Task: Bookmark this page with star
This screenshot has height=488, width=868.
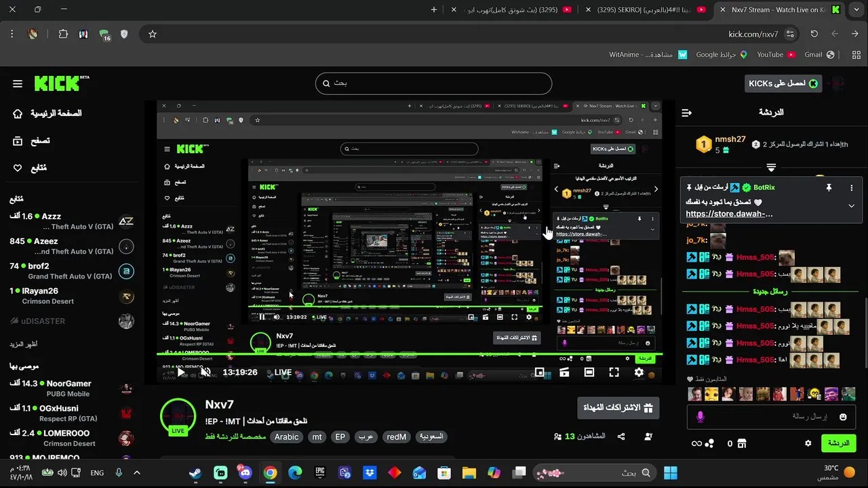Action: point(153,34)
